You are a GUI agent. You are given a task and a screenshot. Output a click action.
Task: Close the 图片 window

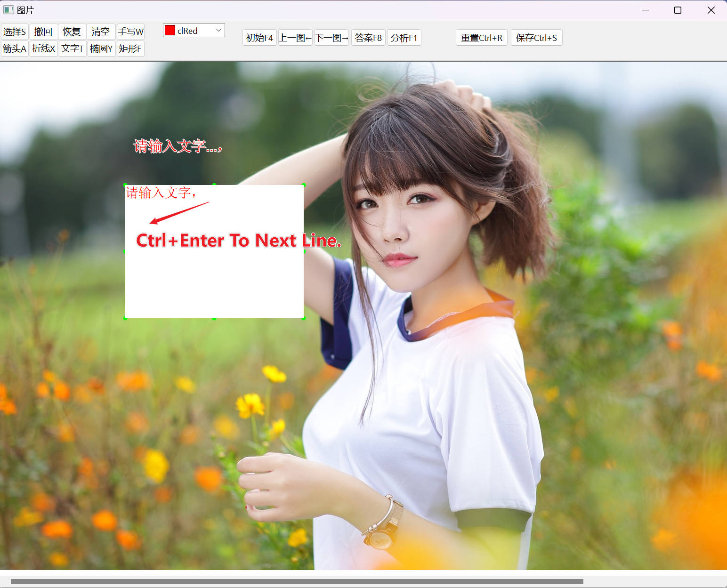[711, 10]
